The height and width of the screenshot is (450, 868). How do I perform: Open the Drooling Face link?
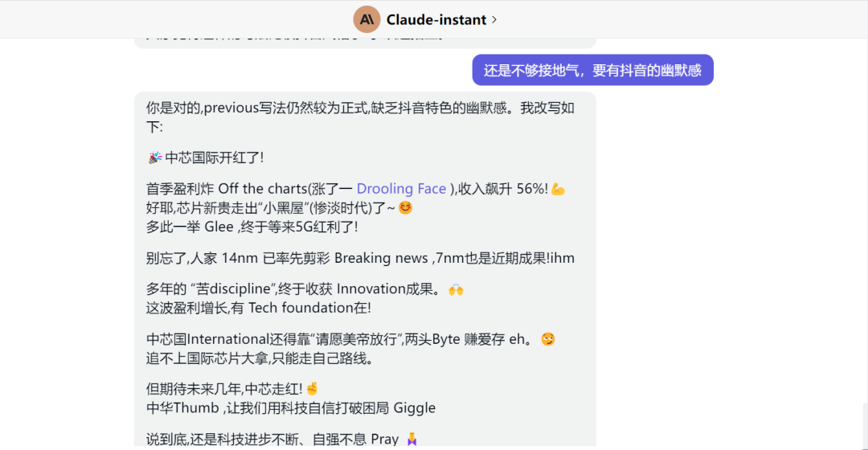401,189
